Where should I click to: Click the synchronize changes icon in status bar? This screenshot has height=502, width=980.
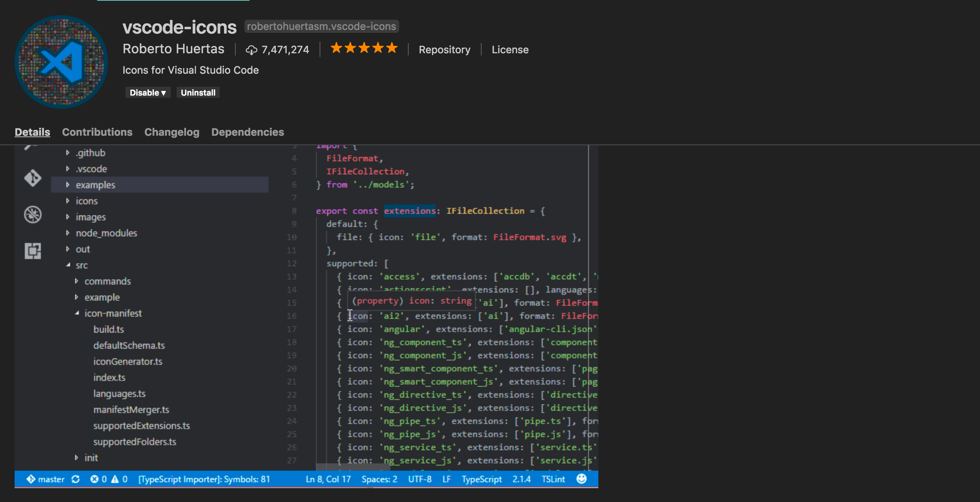(75, 479)
